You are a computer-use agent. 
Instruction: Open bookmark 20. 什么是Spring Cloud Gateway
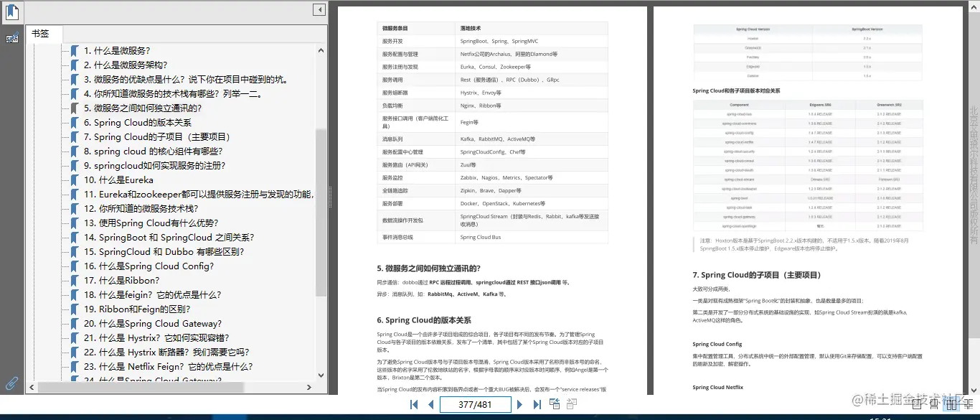coord(153,324)
